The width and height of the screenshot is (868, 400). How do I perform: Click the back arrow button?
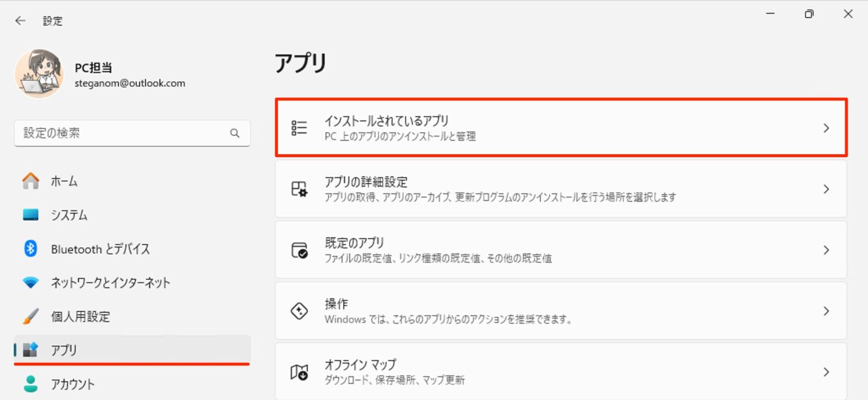coord(20,20)
